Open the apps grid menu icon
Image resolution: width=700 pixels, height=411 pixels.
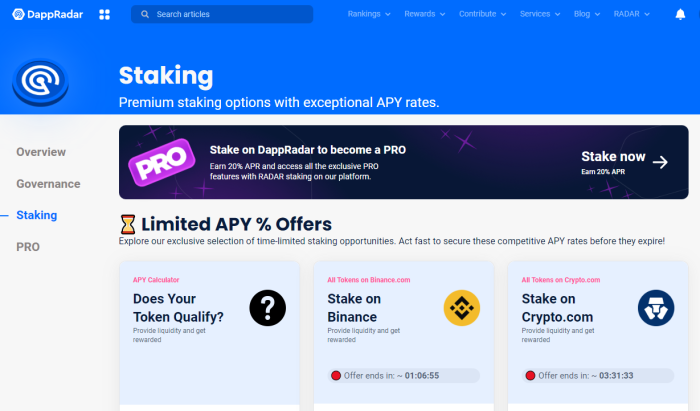(x=104, y=14)
